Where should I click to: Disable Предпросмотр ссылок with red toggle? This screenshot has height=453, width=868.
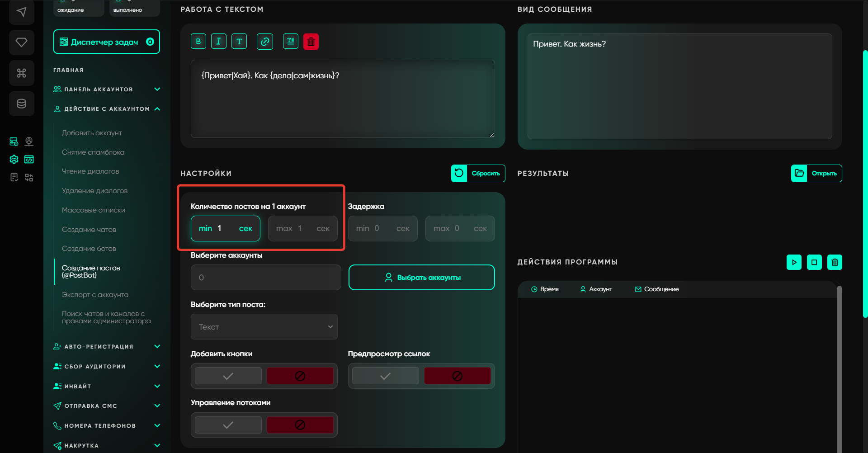457,376
